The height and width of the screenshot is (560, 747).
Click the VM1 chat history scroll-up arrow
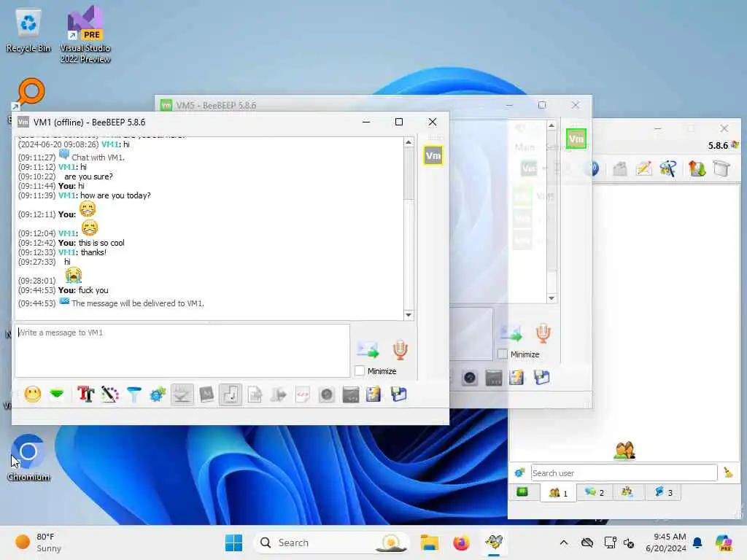(x=409, y=142)
